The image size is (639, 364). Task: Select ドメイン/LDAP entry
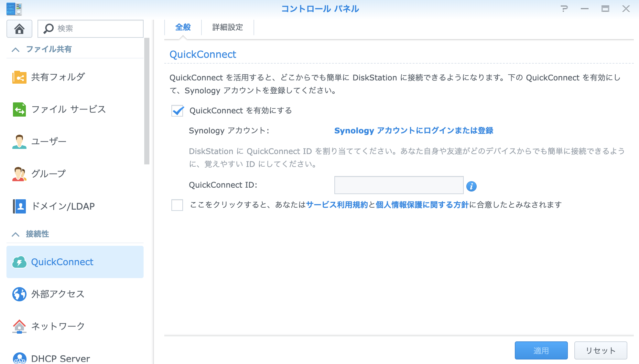pyautogui.click(x=75, y=206)
